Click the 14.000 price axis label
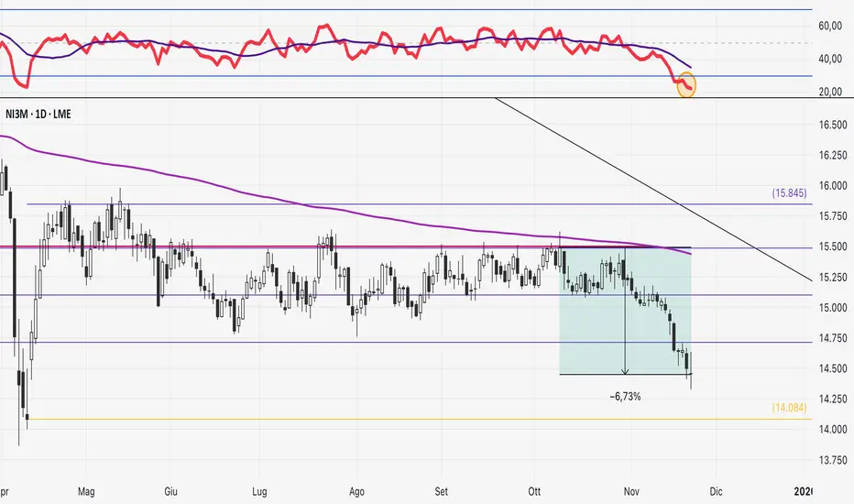 click(x=833, y=430)
